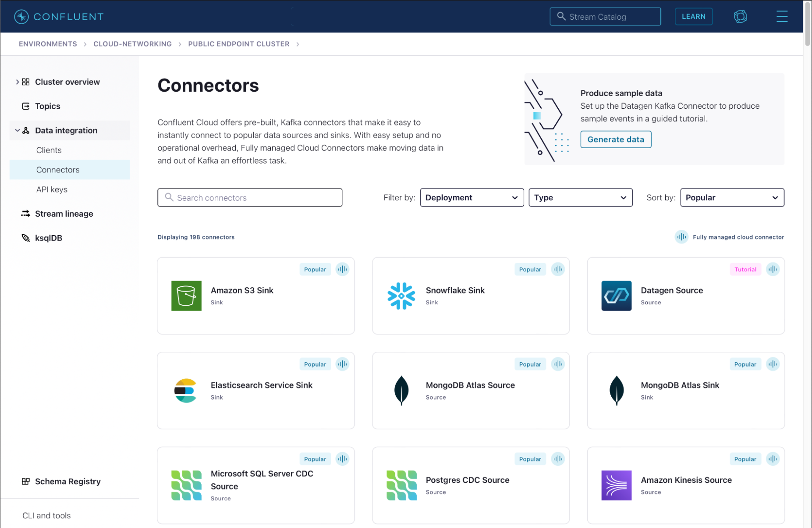The width and height of the screenshot is (812, 528).
Task: Click the Stream Catalog search magnifier icon
Action: coord(561,16)
